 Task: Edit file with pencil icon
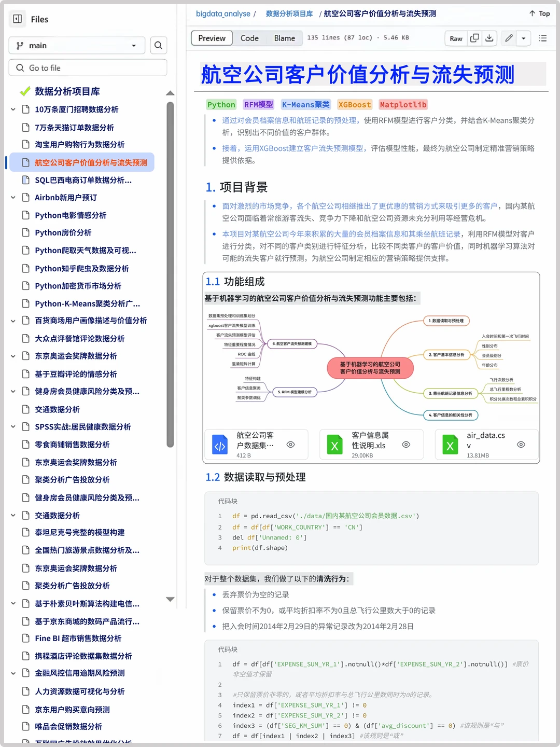[509, 38]
